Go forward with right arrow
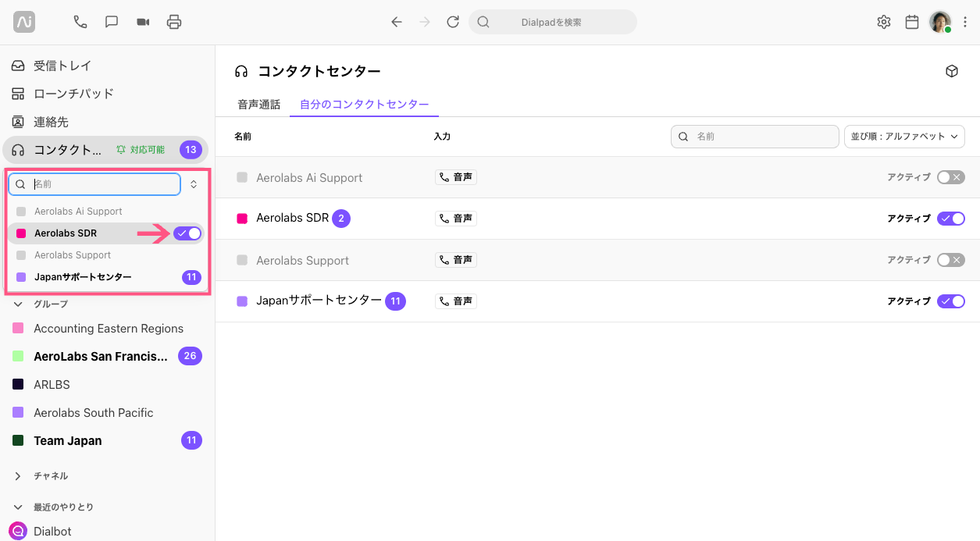The image size is (980, 541). (425, 22)
